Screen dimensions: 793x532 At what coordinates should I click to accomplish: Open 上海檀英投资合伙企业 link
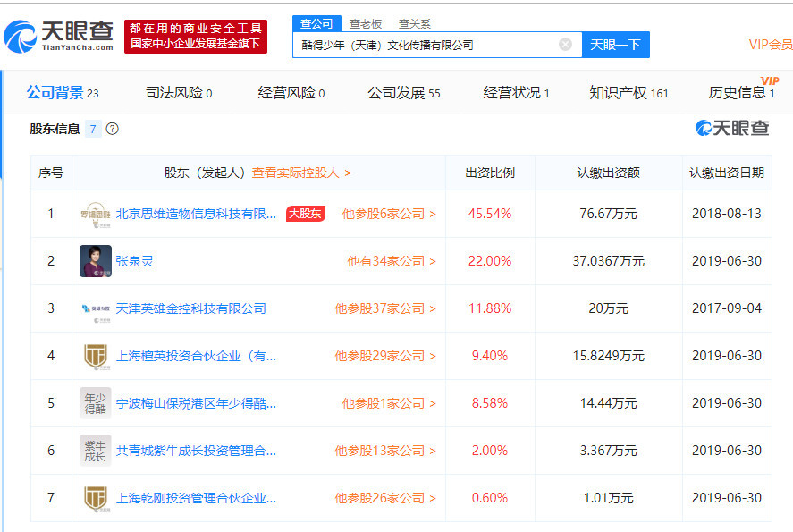pos(196,356)
